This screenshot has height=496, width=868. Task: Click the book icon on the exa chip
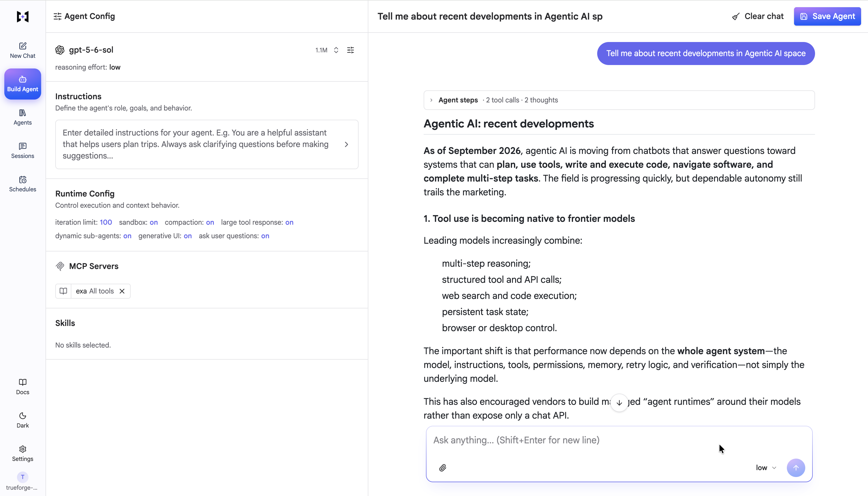point(63,291)
